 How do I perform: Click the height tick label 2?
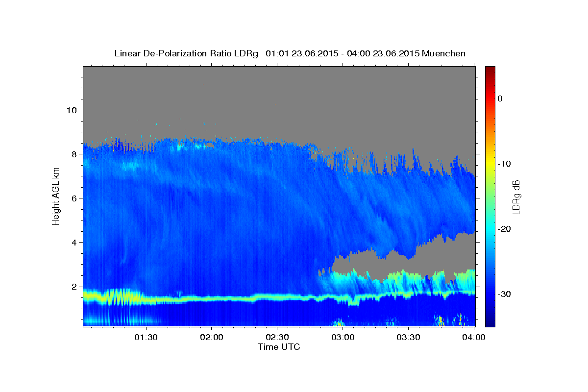(73, 287)
